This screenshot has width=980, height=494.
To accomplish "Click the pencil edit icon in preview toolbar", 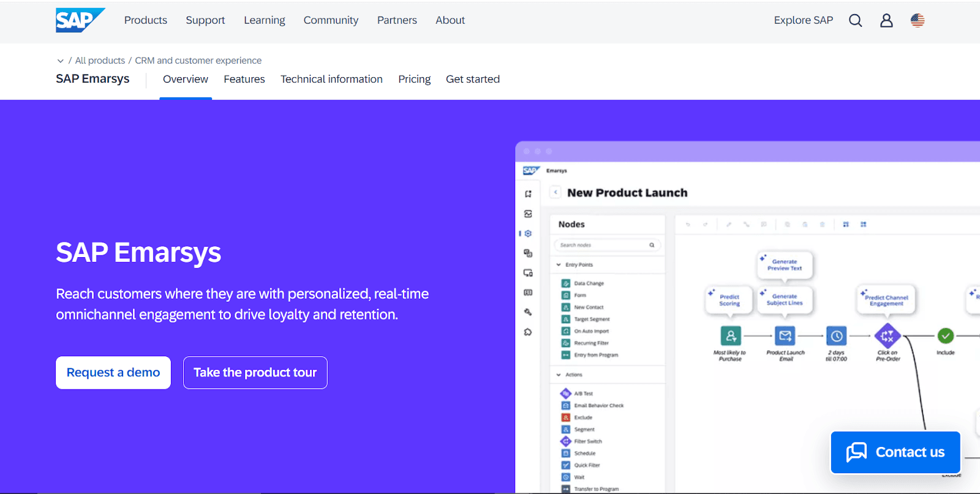I will point(729,225).
